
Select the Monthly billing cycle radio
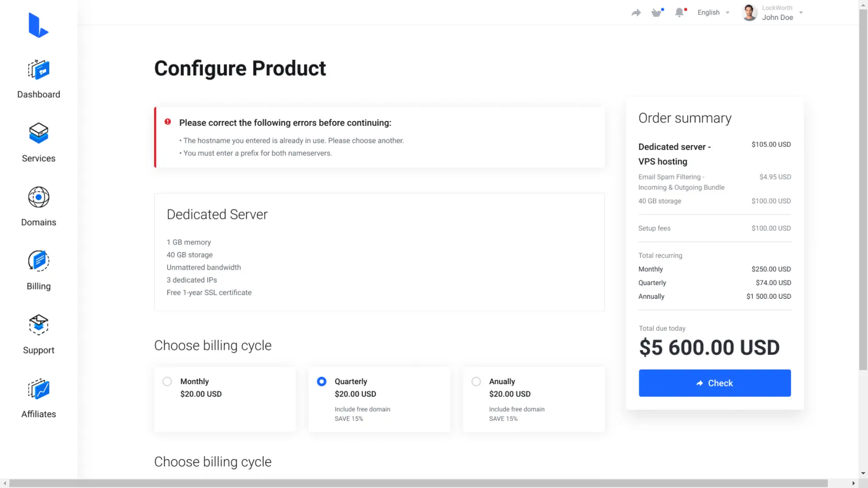[x=167, y=381]
